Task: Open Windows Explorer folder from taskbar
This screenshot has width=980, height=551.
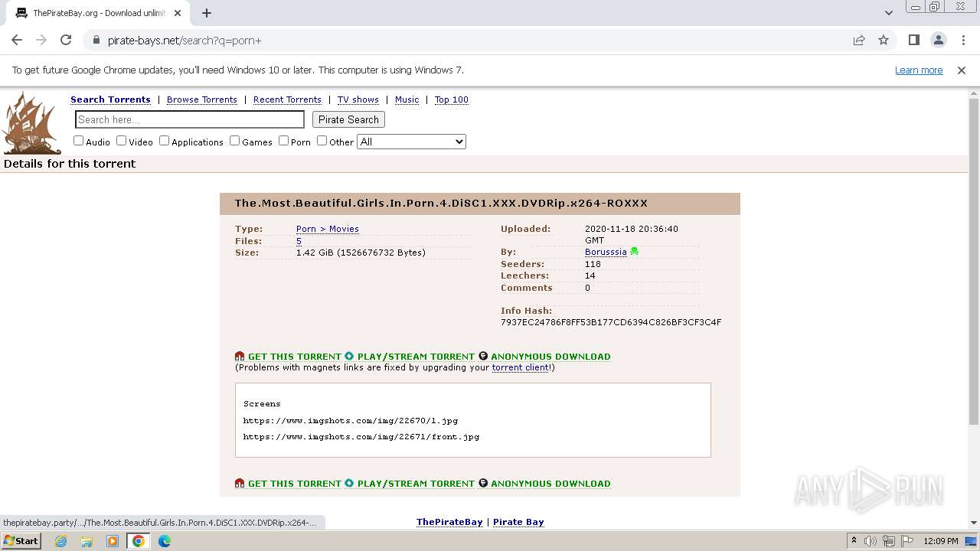Action: click(87, 541)
